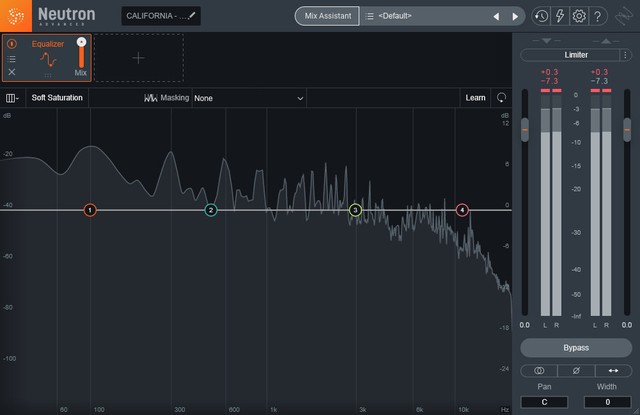The height and width of the screenshot is (415, 640).
Task: Open the Equalizer module presets list icon
Action: 12,59
